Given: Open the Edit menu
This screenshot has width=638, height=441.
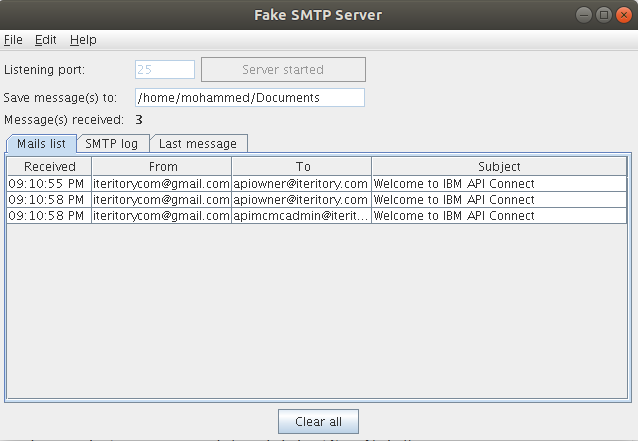Looking at the screenshot, I should pos(46,40).
